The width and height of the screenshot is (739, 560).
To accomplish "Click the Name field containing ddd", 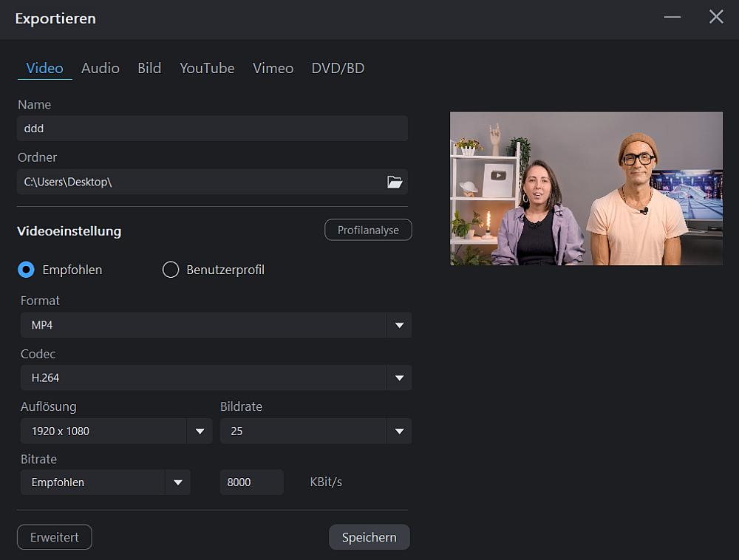I will [212, 129].
